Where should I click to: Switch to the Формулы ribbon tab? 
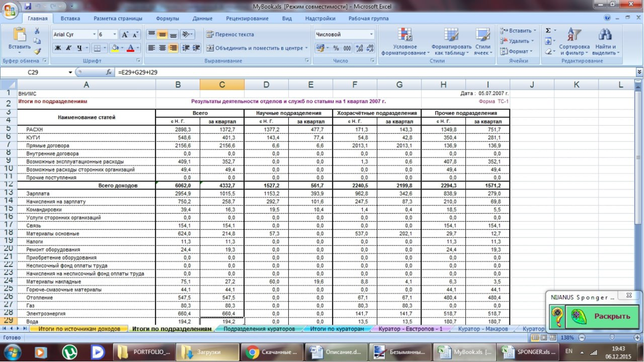pyautogui.click(x=167, y=18)
